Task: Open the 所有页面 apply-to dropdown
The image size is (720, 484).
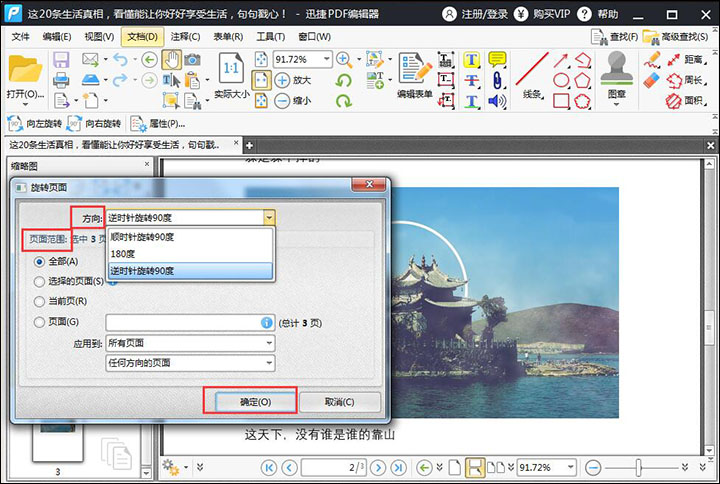Action: point(190,343)
